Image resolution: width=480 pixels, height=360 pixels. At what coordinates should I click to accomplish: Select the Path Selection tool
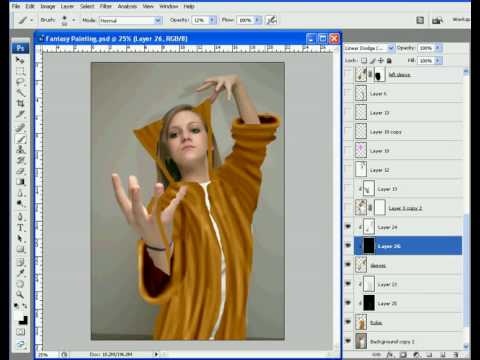pyautogui.click(x=20, y=239)
